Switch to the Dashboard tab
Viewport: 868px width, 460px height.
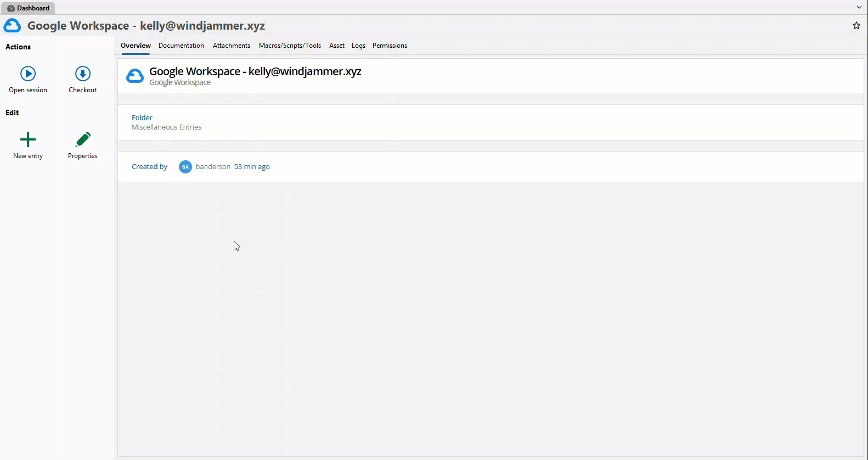[29, 8]
